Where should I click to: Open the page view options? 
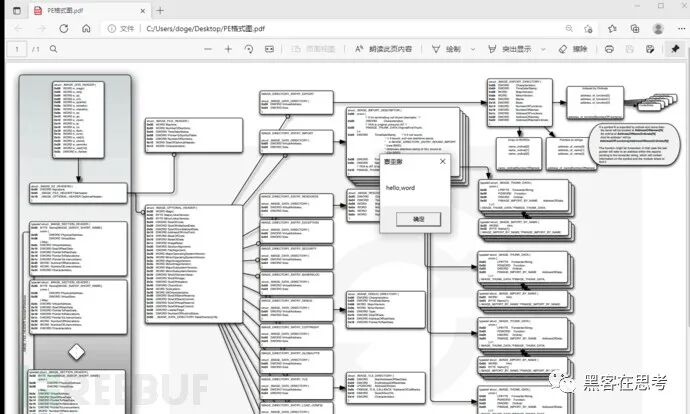[313, 49]
